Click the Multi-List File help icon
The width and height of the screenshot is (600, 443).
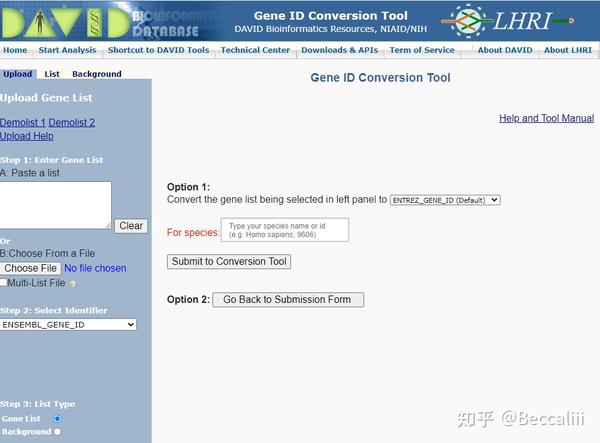coord(73,284)
